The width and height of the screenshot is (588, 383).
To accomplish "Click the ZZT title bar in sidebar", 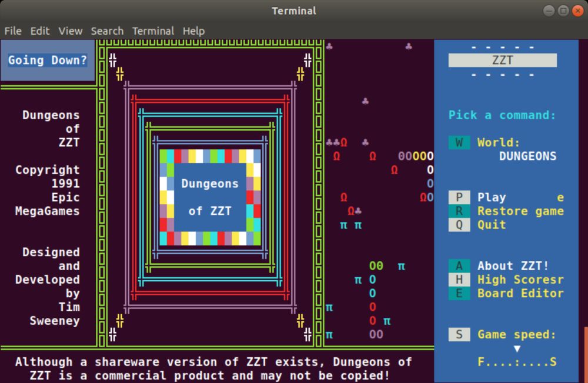I will (503, 60).
